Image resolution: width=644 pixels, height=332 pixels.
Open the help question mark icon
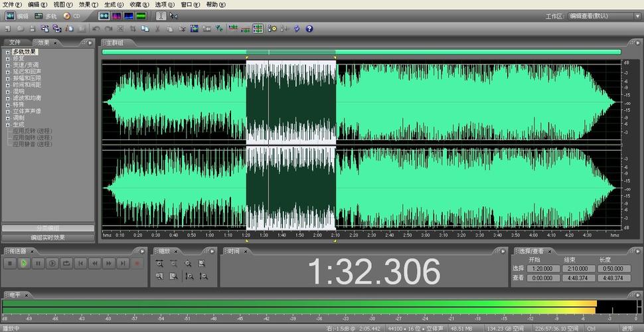click(309, 29)
